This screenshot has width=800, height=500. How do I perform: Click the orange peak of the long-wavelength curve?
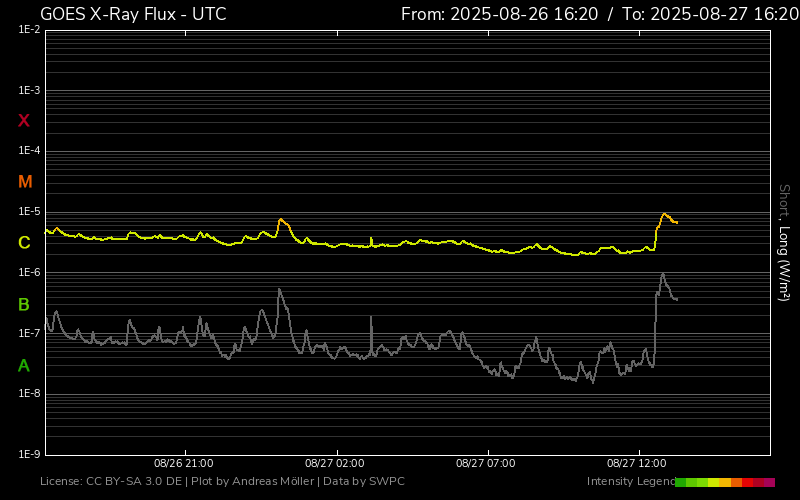[664, 214]
